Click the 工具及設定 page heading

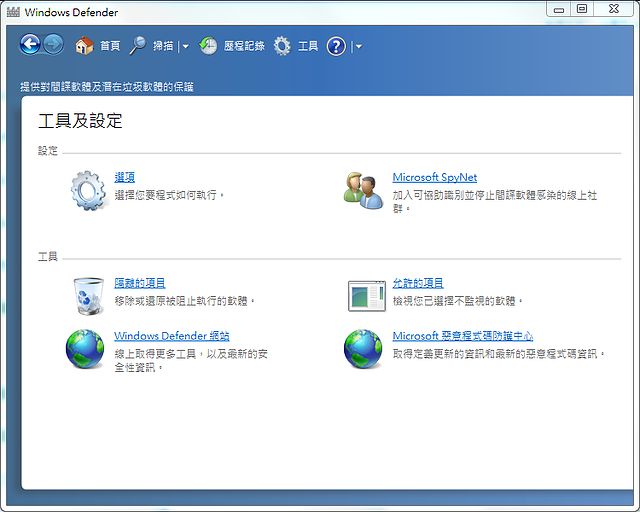(x=80, y=121)
